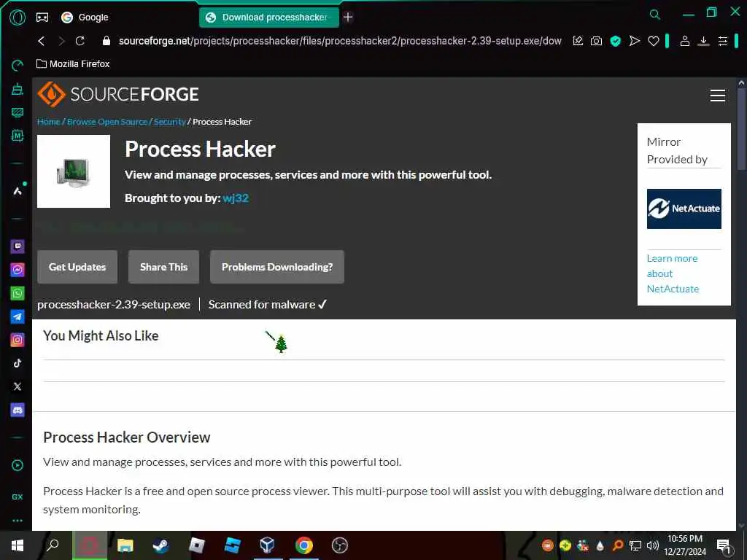Screen dimensions: 747x560
Task: Open a new tab with plus button
Action: coord(348,17)
